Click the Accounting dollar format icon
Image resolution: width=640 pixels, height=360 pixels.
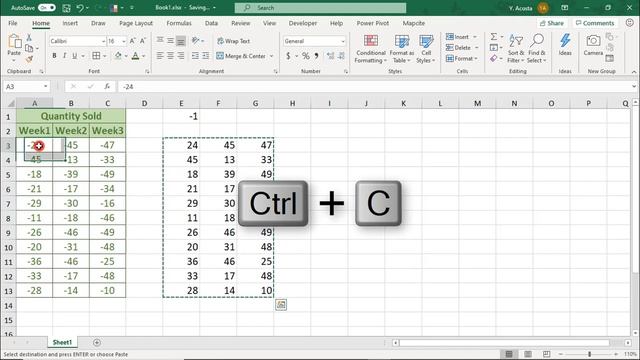coord(288,56)
